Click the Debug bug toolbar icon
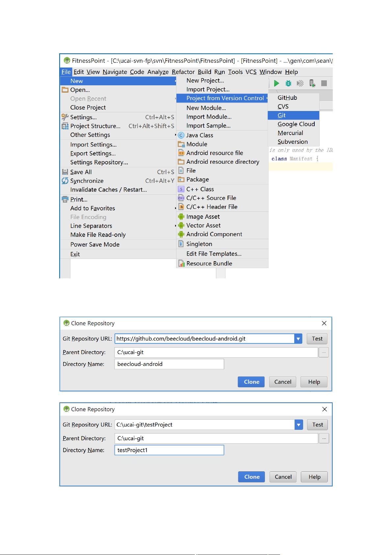 click(288, 83)
